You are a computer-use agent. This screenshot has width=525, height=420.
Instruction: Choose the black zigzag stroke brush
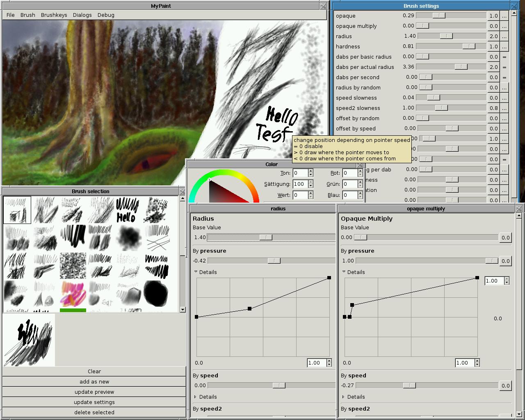point(156,265)
